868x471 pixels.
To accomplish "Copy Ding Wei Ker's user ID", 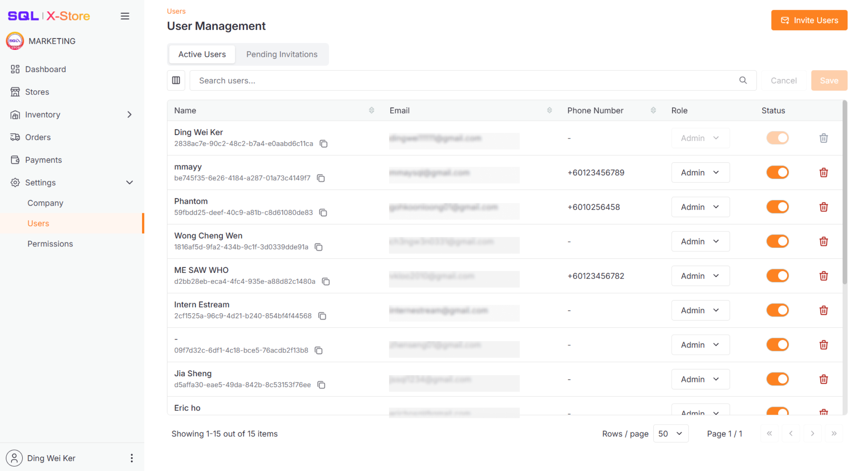I will click(x=323, y=144).
